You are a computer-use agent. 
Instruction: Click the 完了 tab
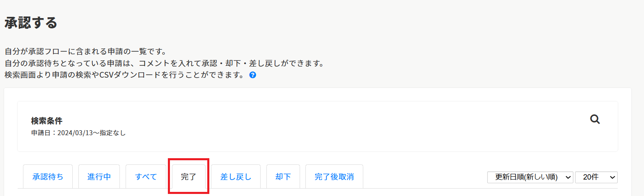(x=188, y=177)
